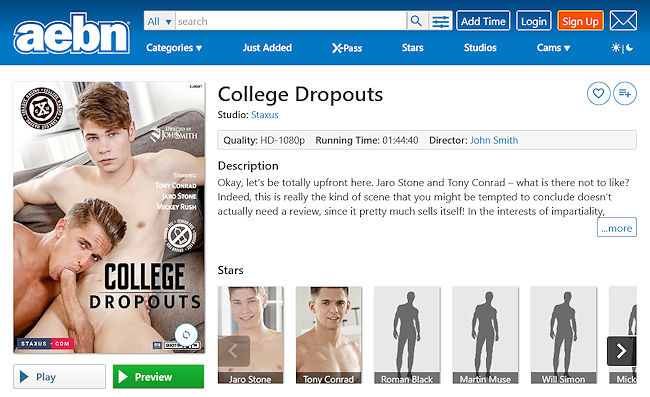Viewport: 650px width, 397px height.
Task: Click the search magnifier icon
Action: (x=416, y=21)
